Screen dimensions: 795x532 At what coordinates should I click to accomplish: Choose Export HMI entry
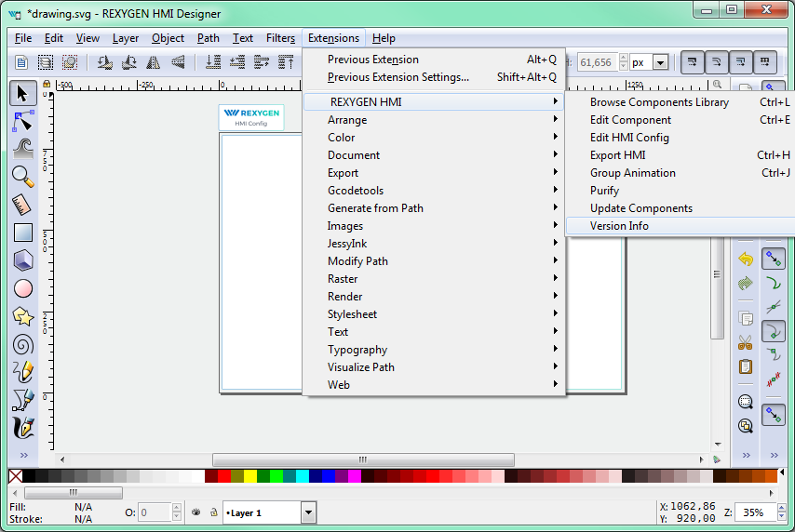680,155
